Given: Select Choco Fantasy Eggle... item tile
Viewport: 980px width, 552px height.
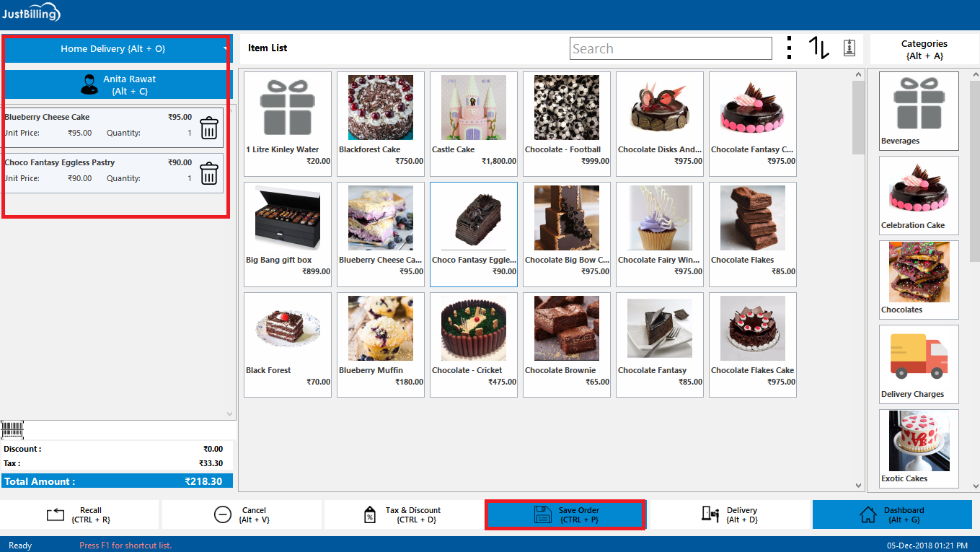Looking at the screenshot, I should (x=474, y=234).
